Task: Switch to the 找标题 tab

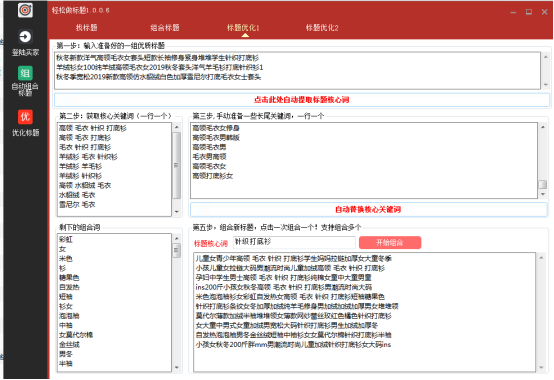Action: [x=86, y=28]
